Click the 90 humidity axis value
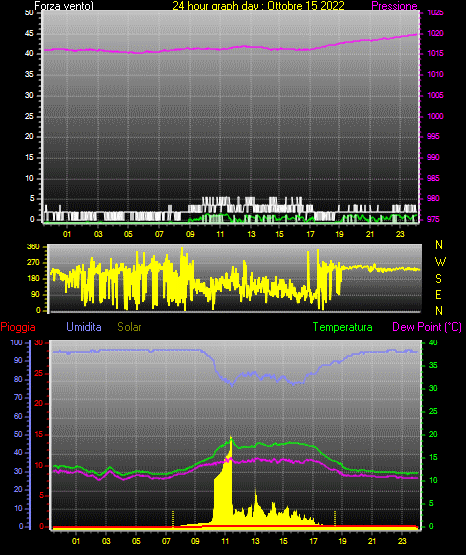Viewport: 466px width, 555px height. 18,360
